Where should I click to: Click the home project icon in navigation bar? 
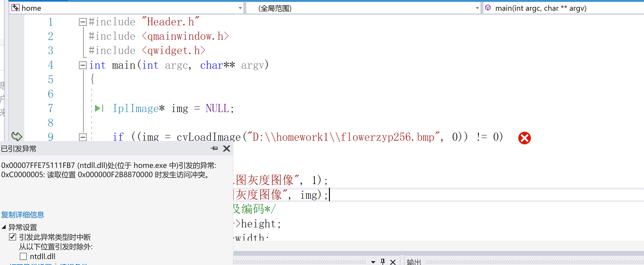tap(16, 8)
